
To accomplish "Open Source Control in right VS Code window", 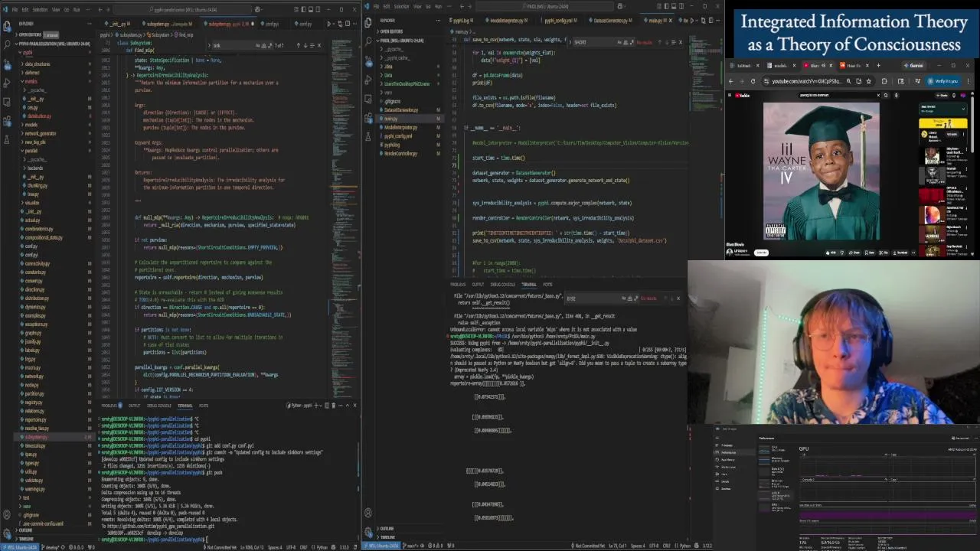I will [x=368, y=62].
